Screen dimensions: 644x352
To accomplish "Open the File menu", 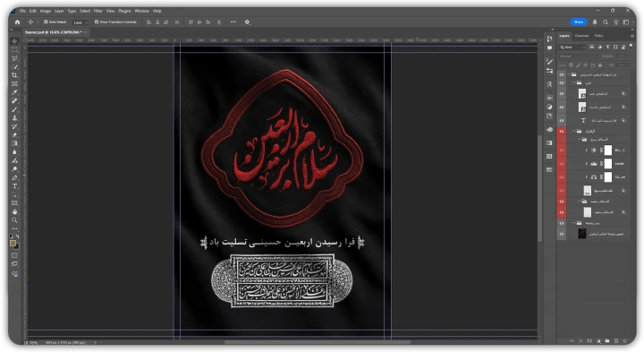I will pyautogui.click(x=22, y=11).
